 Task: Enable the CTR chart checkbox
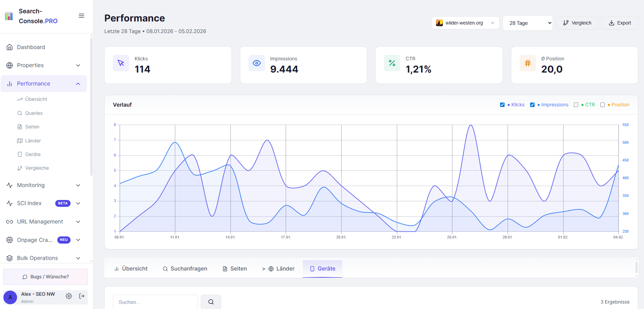click(576, 105)
